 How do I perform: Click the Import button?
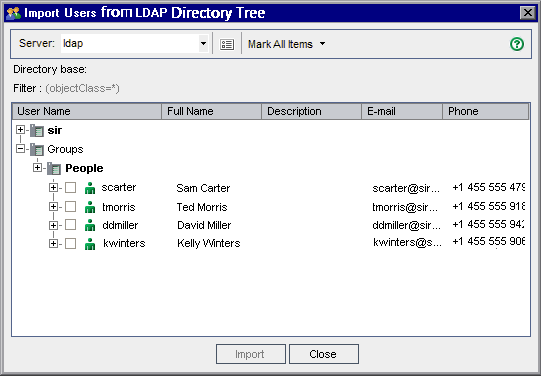251,354
